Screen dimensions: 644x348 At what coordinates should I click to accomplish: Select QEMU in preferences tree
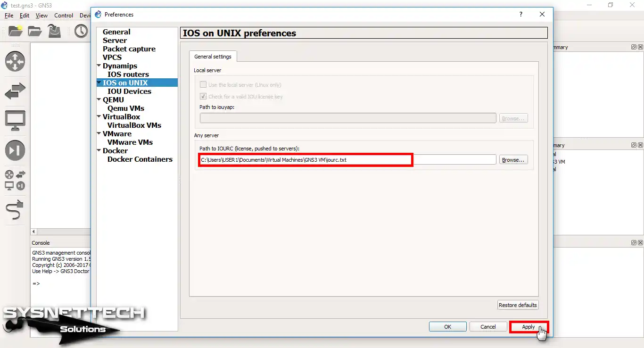click(x=113, y=100)
